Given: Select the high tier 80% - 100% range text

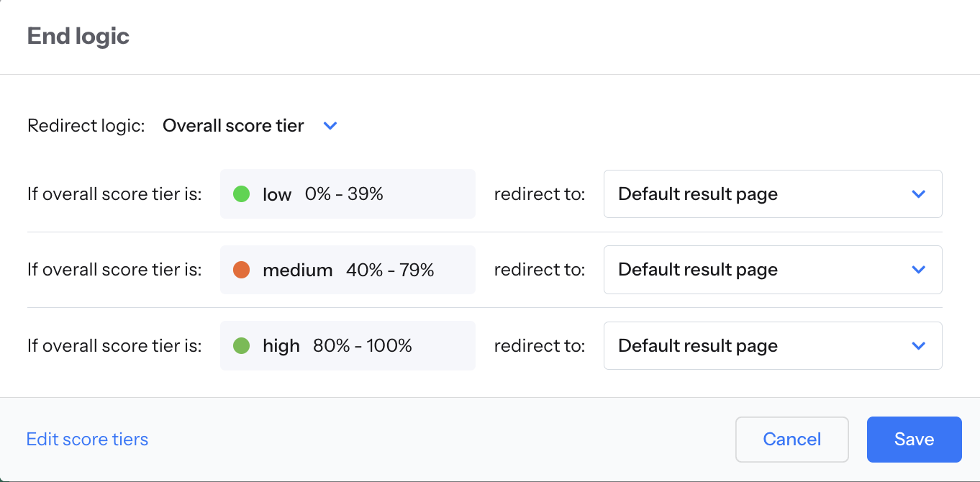Looking at the screenshot, I should [x=363, y=346].
